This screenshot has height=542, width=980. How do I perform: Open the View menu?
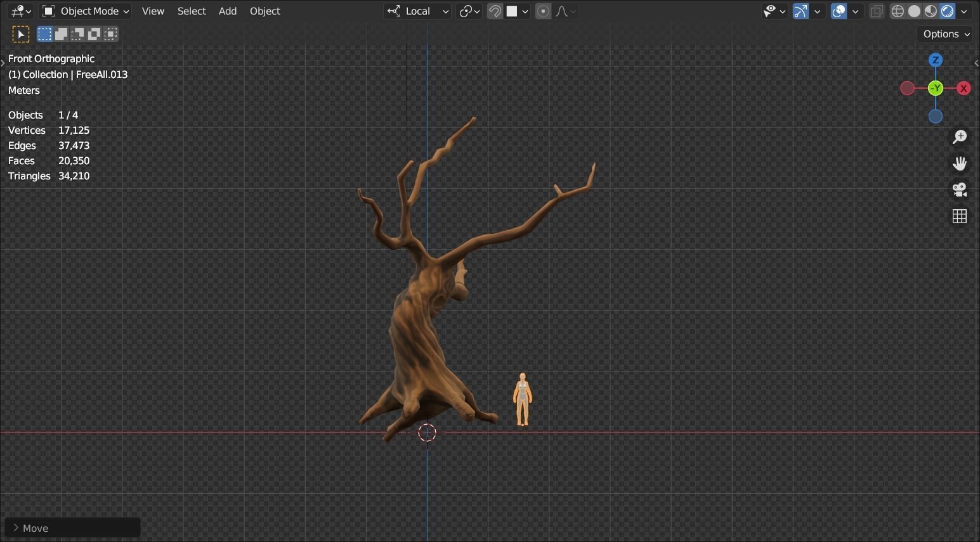pyautogui.click(x=153, y=11)
